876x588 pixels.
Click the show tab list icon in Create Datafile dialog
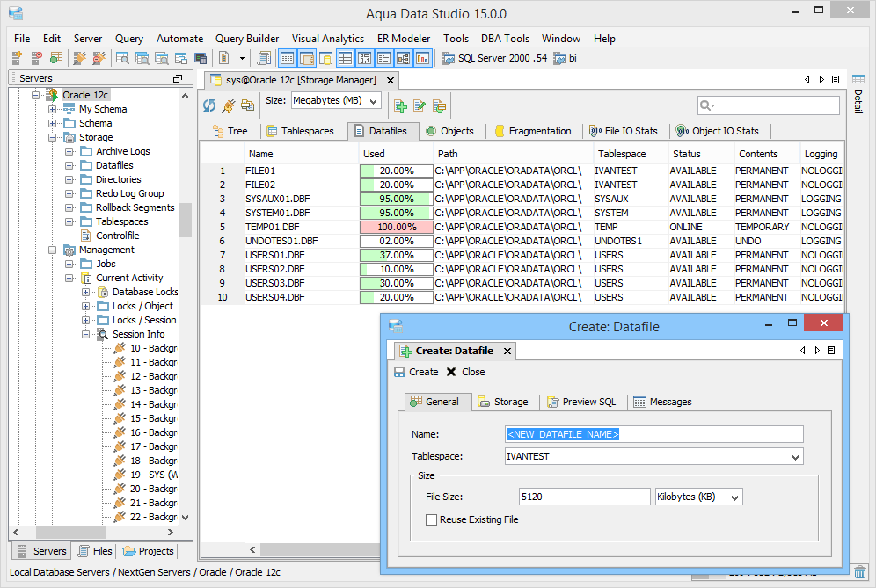pos(831,350)
